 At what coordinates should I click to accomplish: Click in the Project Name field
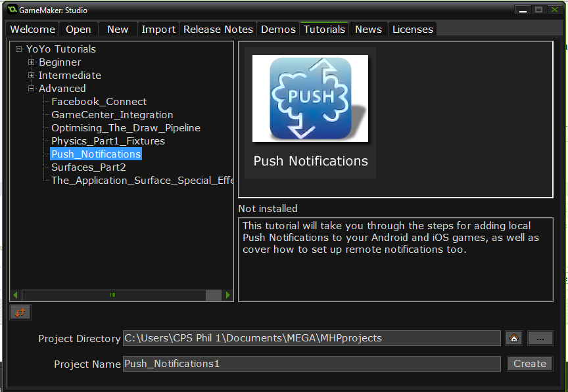(312, 363)
